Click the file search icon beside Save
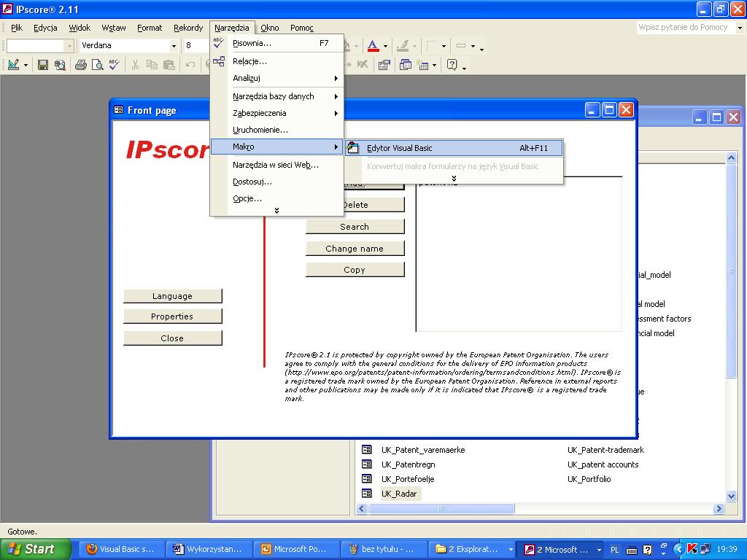This screenshot has height=560, width=747. click(60, 65)
